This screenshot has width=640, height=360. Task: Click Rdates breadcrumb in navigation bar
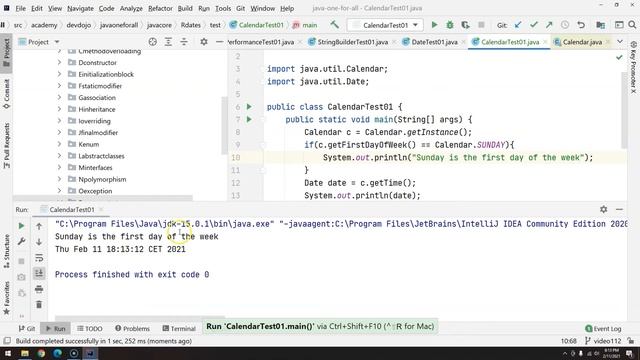pos(191,25)
